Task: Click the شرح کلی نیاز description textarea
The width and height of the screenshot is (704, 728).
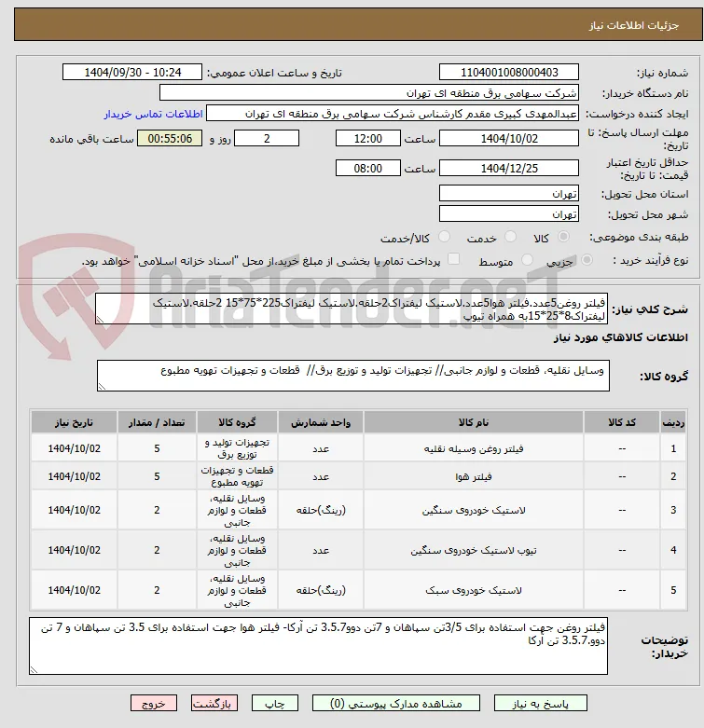Action: [352, 309]
